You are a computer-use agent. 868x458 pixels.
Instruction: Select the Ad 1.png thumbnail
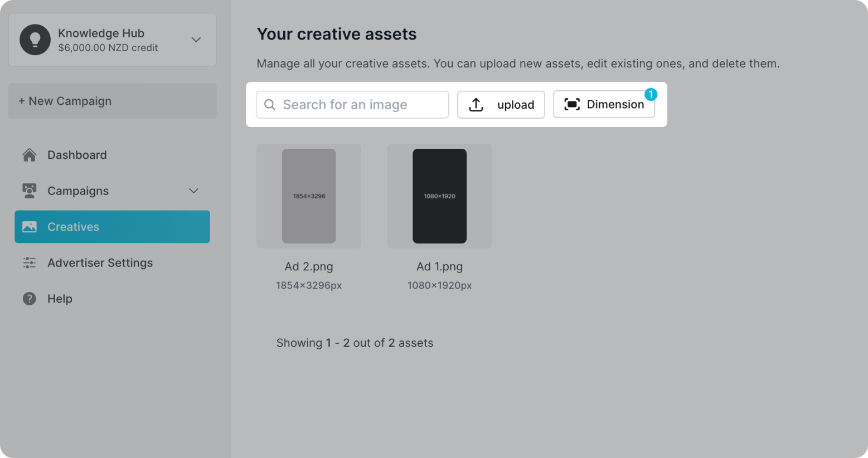[x=439, y=196]
